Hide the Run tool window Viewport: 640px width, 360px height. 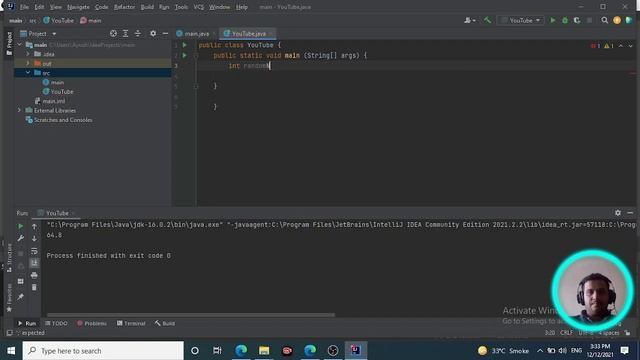[630, 213]
